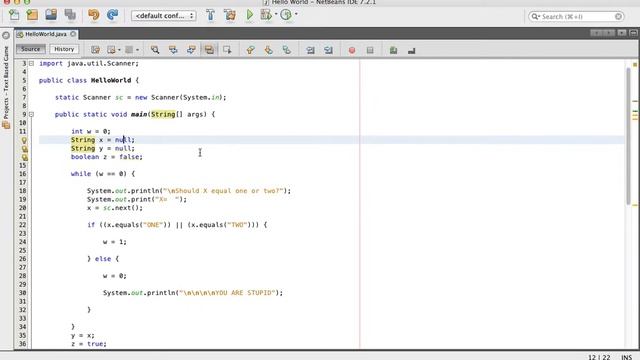Click the highlighted String in main signature
640x360 pixels.
163,114
